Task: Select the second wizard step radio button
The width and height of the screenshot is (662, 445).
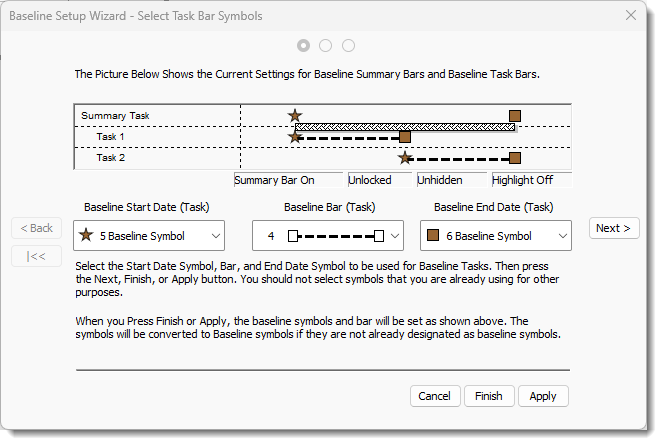Action: 326,45
